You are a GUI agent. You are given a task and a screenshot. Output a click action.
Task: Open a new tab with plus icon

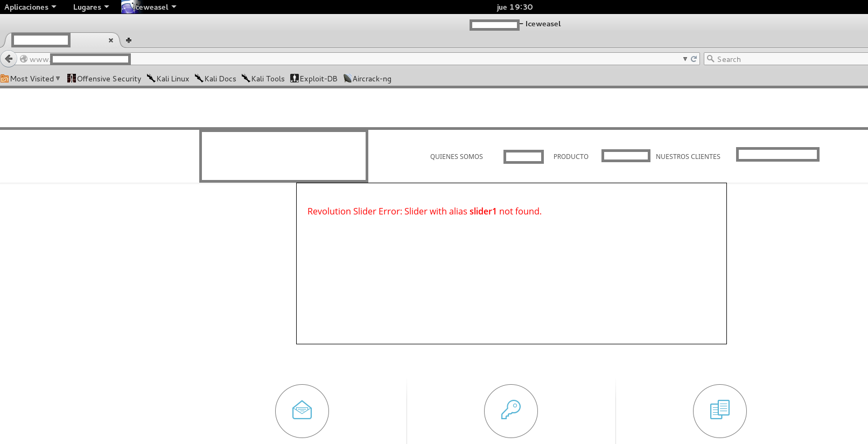129,40
